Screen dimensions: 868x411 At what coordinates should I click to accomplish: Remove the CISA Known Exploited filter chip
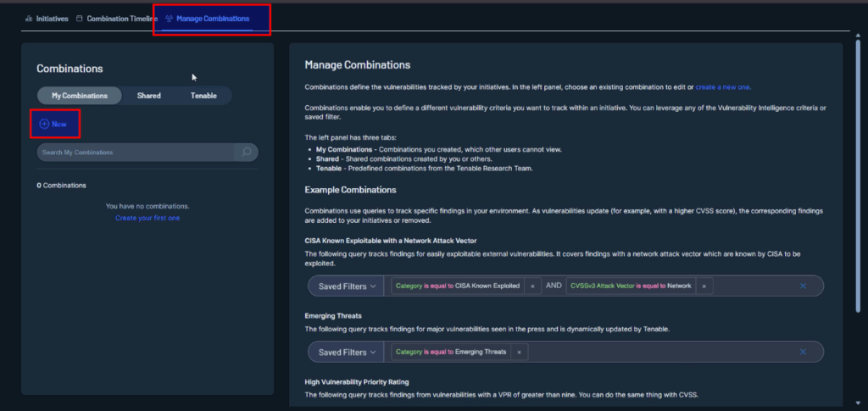pyautogui.click(x=532, y=286)
